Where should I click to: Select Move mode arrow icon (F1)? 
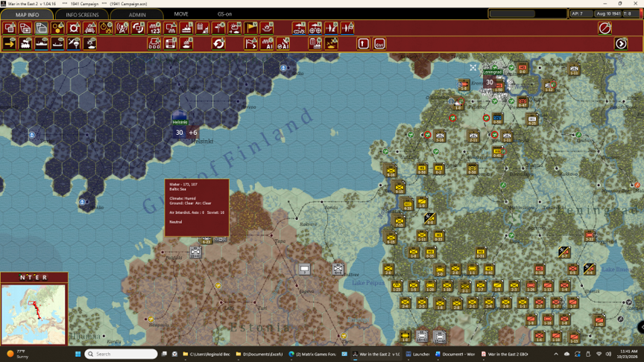[9, 43]
